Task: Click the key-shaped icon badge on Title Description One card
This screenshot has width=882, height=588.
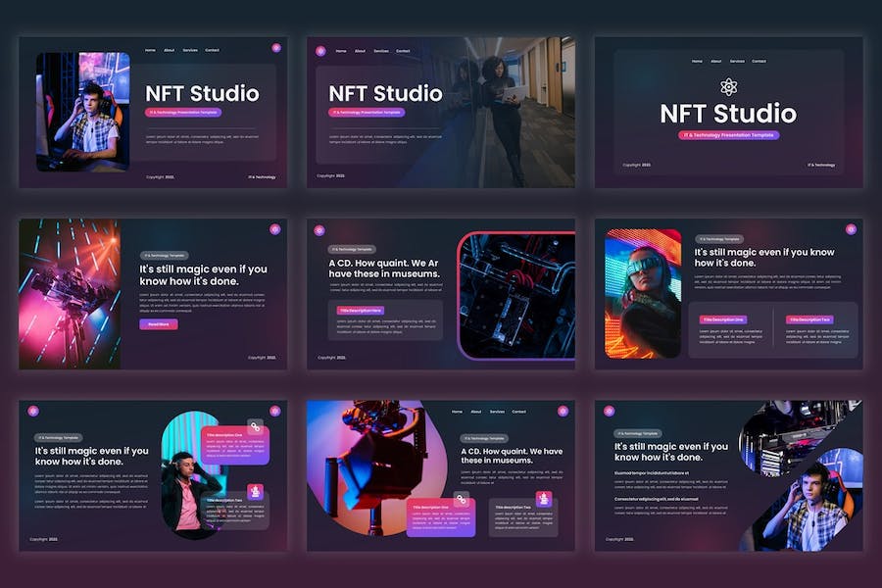Action: coord(255,425)
